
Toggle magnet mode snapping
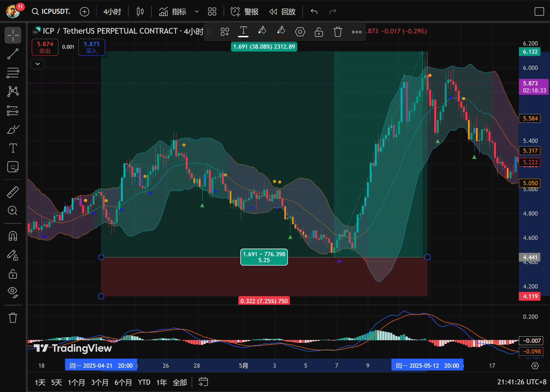13,236
